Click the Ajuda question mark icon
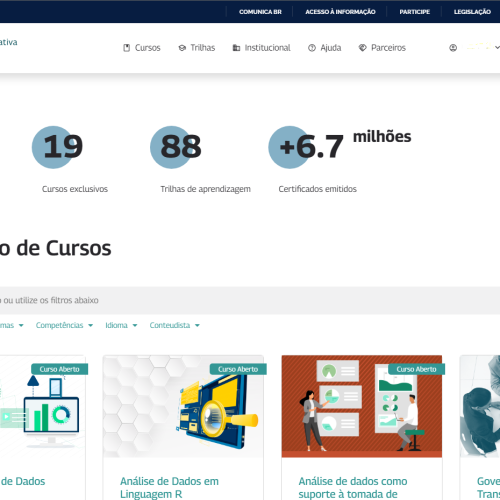This screenshot has width=500, height=500. pyautogui.click(x=312, y=48)
